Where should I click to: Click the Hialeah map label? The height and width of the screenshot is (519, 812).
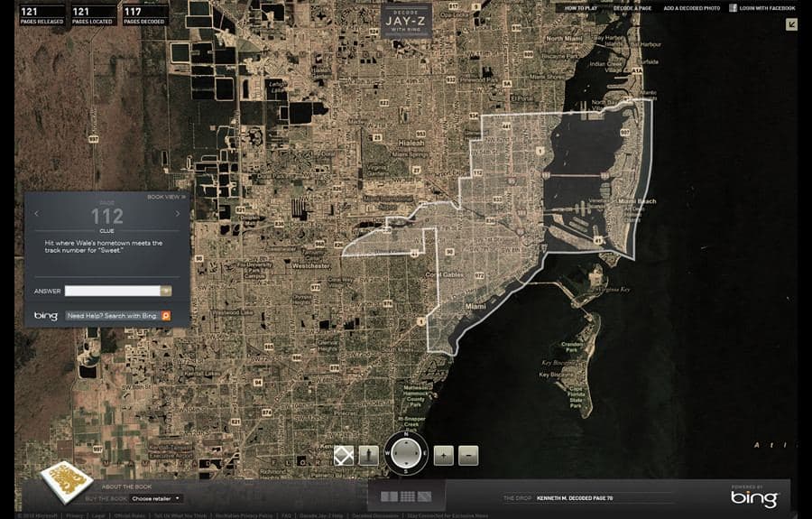[x=411, y=143]
